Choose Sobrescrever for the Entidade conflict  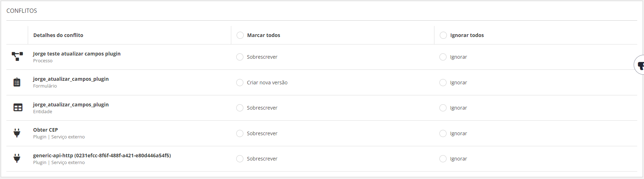pos(240,108)
